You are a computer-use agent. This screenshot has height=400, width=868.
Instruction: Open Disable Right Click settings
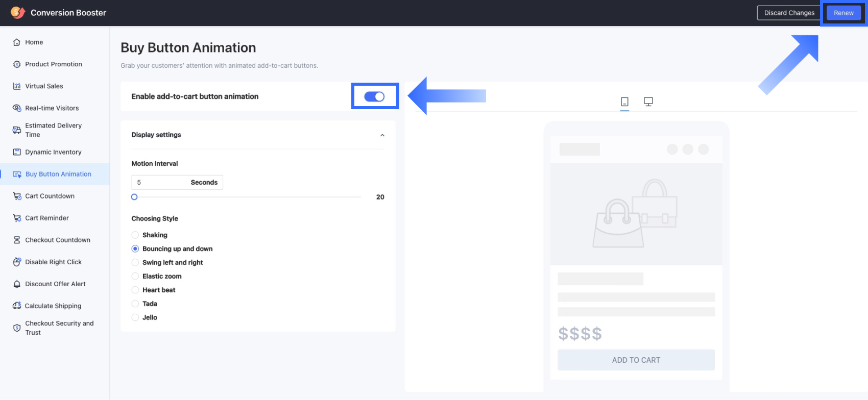tap(55, 262)
